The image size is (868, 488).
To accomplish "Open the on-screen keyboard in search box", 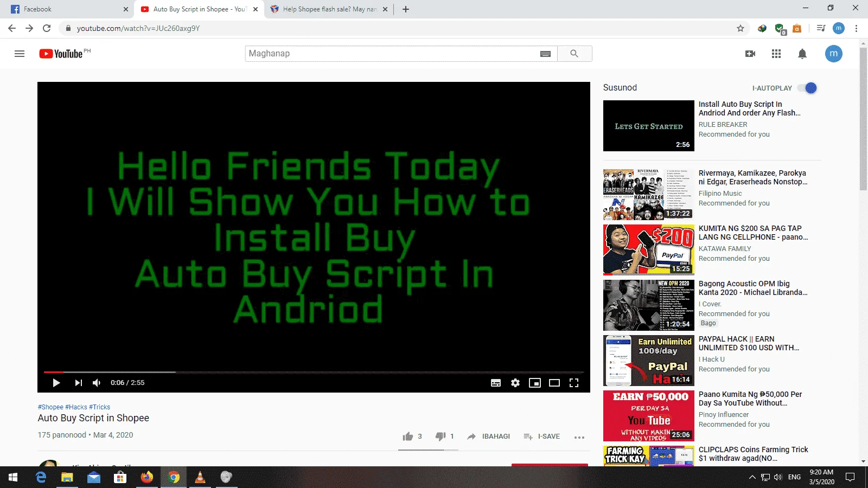I will 546,54.
